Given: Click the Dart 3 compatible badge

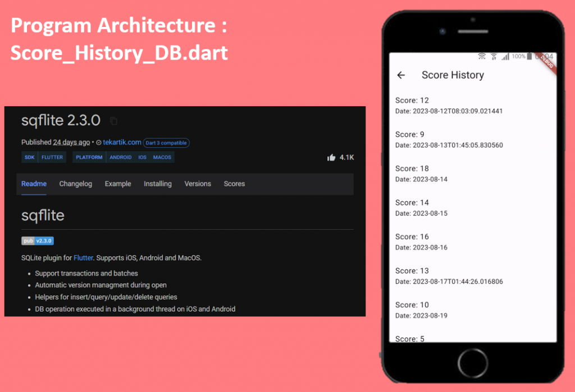Looking at the screenshot, I should pos(166,143).
